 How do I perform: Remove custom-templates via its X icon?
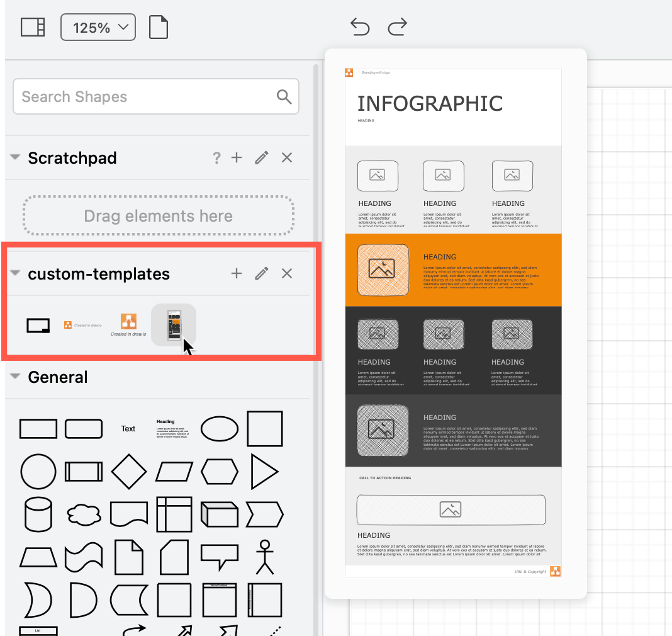286,273
